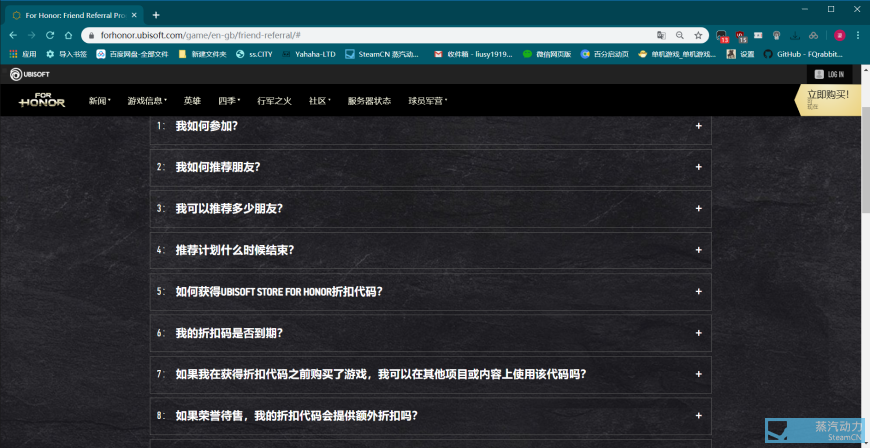The height and width of the screenshot is (448, 870).
Task: Click the For Honor logo
Action: click(42, 100)
